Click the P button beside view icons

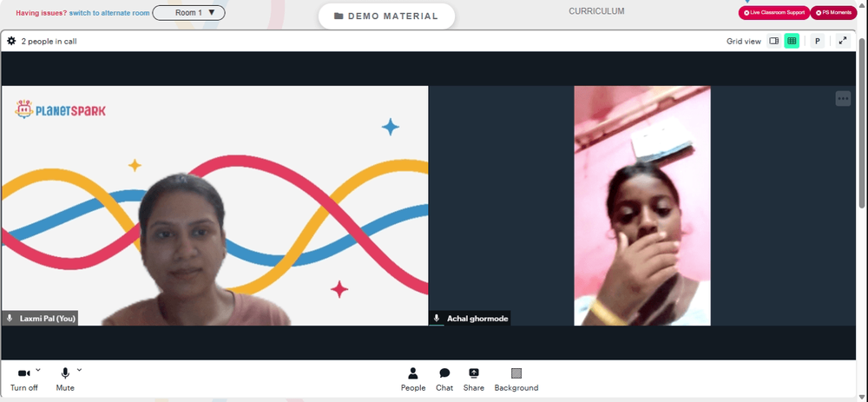(817, 41)
